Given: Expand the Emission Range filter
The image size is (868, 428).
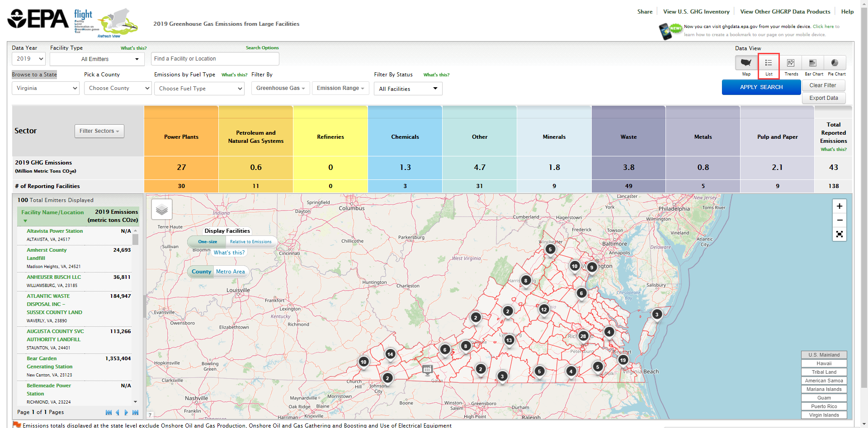Looking at the screenshot, I should point(340,88).
